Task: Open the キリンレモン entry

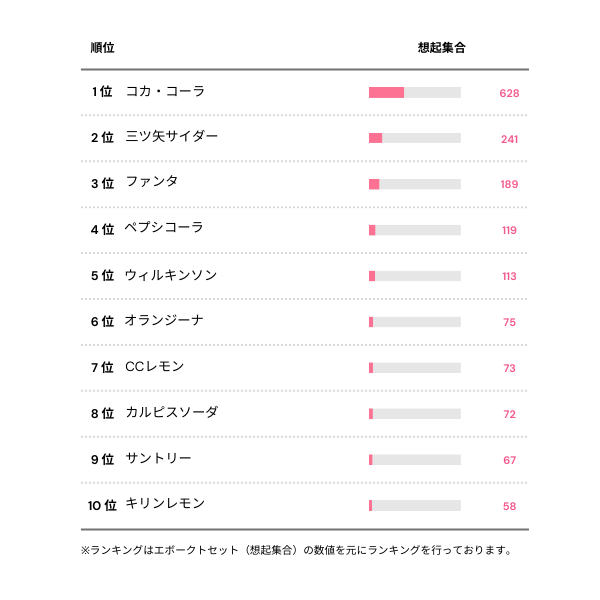Action: coord(165,505)
